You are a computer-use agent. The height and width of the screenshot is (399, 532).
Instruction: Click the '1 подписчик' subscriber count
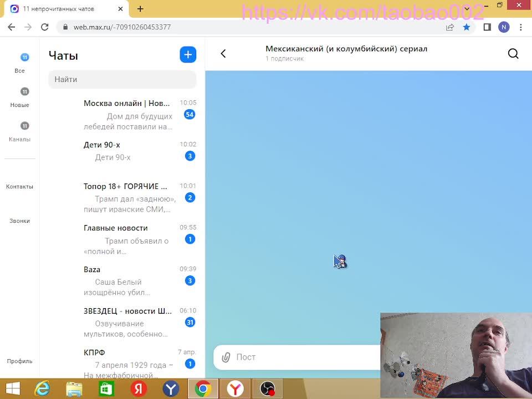(284, 59)
